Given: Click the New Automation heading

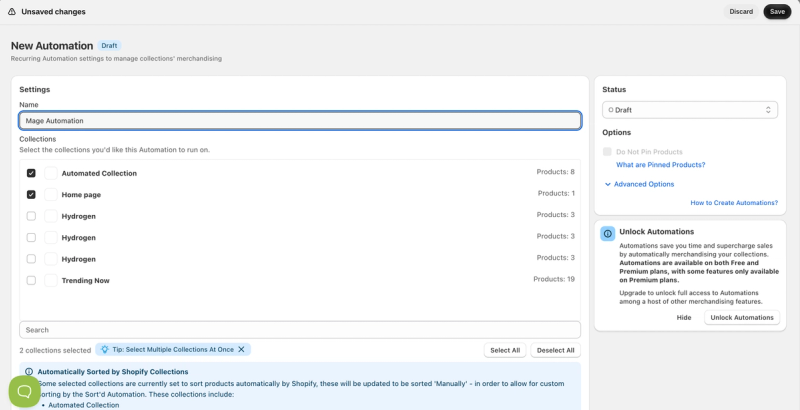Looking at the screenshot, I should (52, 45).
